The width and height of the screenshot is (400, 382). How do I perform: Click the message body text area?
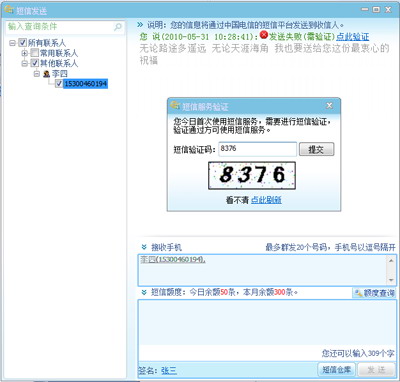tap(267, 322)
